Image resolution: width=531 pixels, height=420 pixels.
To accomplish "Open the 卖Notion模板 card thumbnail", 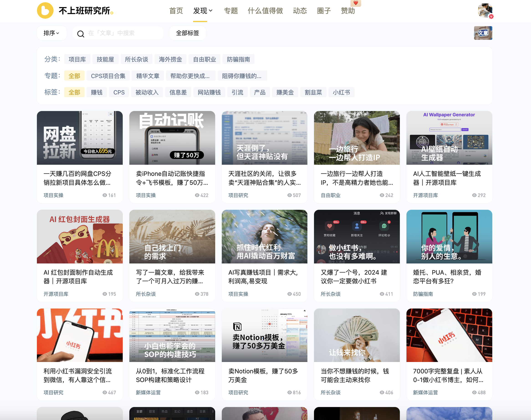I will [265, 335].
